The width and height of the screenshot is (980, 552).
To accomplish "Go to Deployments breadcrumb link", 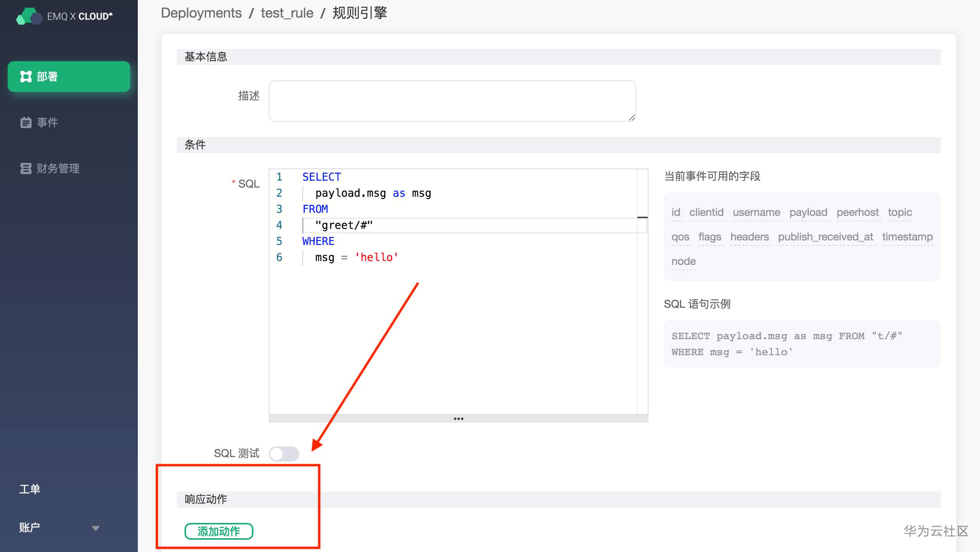I will click(201, 13).
